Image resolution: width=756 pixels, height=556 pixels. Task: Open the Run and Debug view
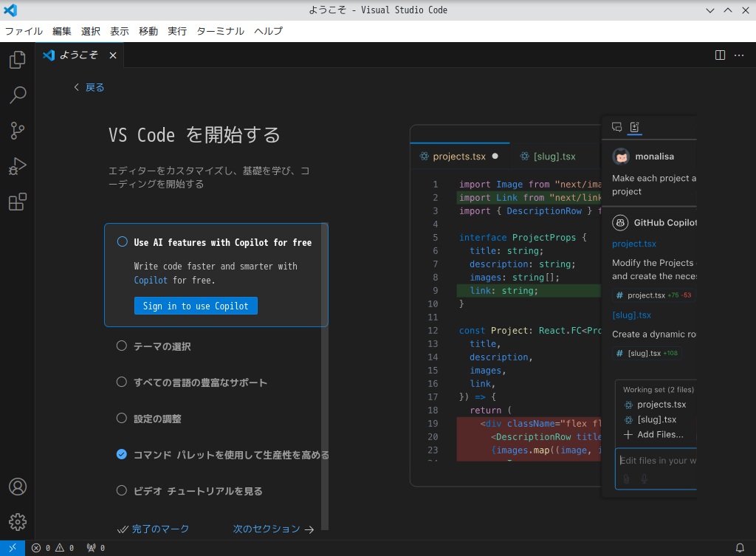[18, 166]
